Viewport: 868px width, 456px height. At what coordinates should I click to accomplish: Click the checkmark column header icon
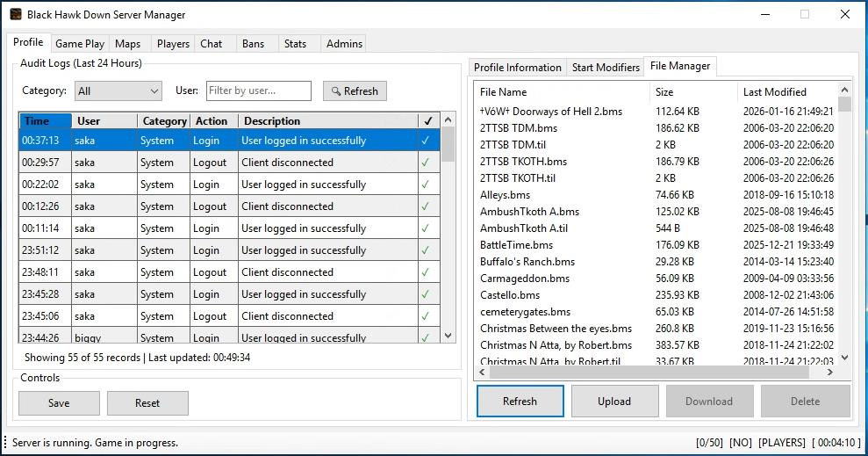tap(427, 120)
